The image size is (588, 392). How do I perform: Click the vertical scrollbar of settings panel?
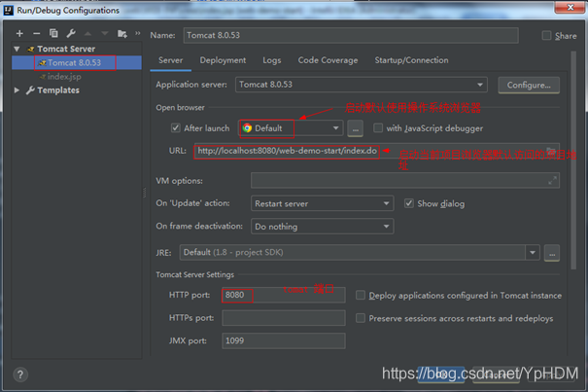[573, 161]
